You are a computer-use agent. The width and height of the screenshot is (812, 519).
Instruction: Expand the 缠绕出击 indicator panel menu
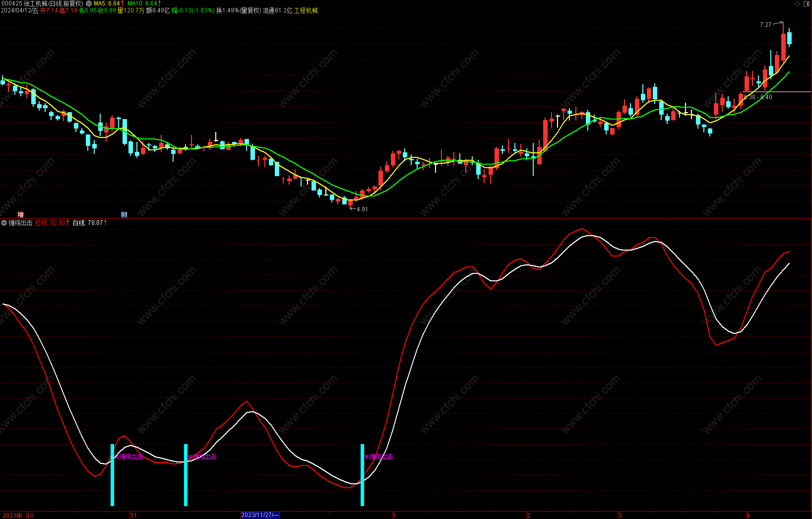point(4,223)
